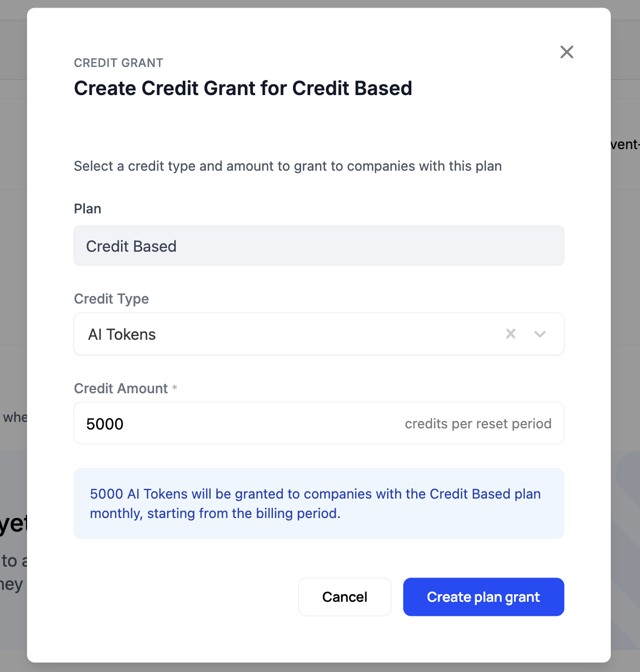
Task: Click the X icon above the dialog title
Action: tap(566, 52)
